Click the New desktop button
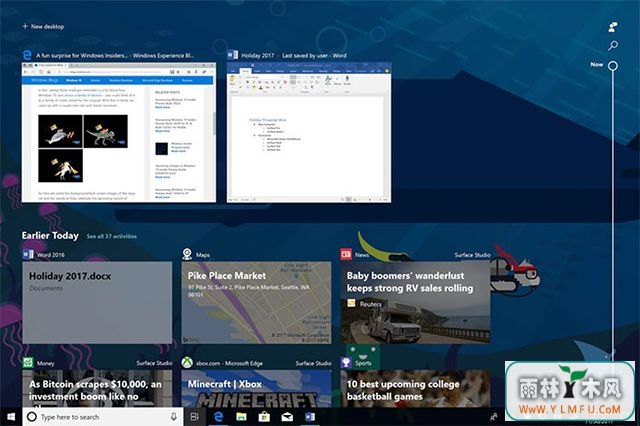The width and height of the screenshot is (640, 426). pos(43,27)
